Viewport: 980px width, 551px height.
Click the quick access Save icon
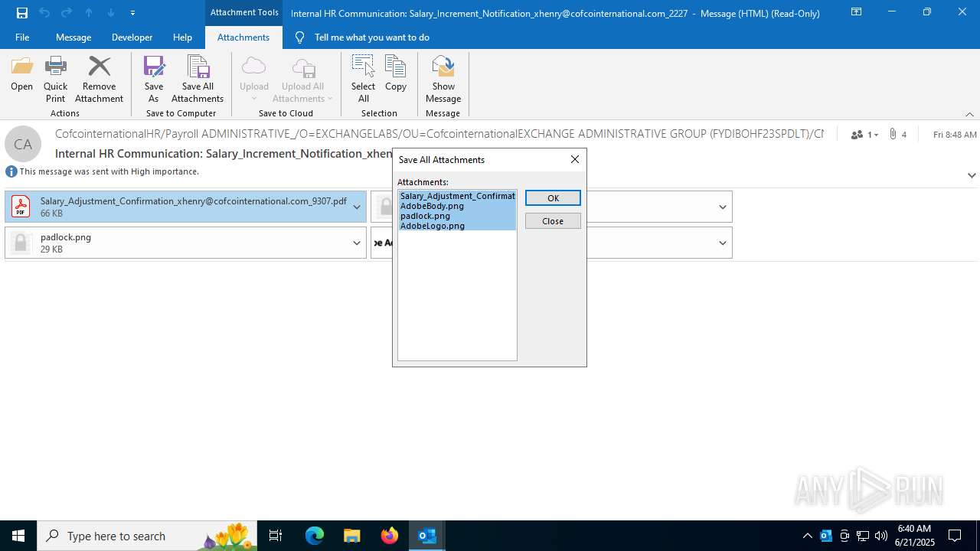[22, 13]
